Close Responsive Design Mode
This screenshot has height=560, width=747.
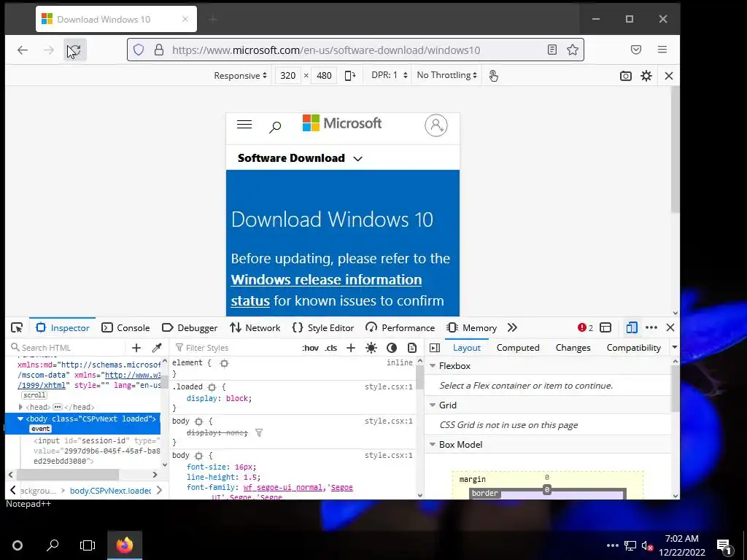click(x=669, y=76)
